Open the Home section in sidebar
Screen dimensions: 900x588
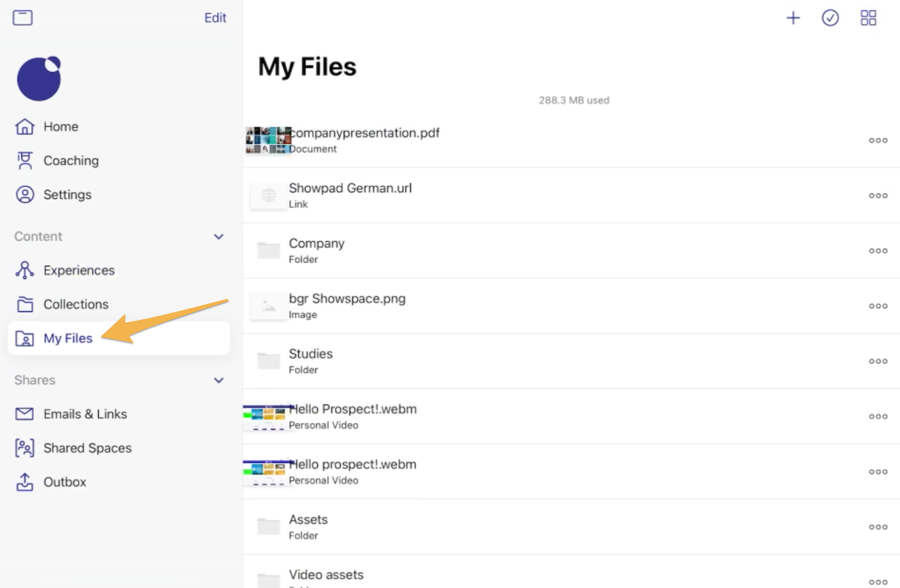point(61,126)
